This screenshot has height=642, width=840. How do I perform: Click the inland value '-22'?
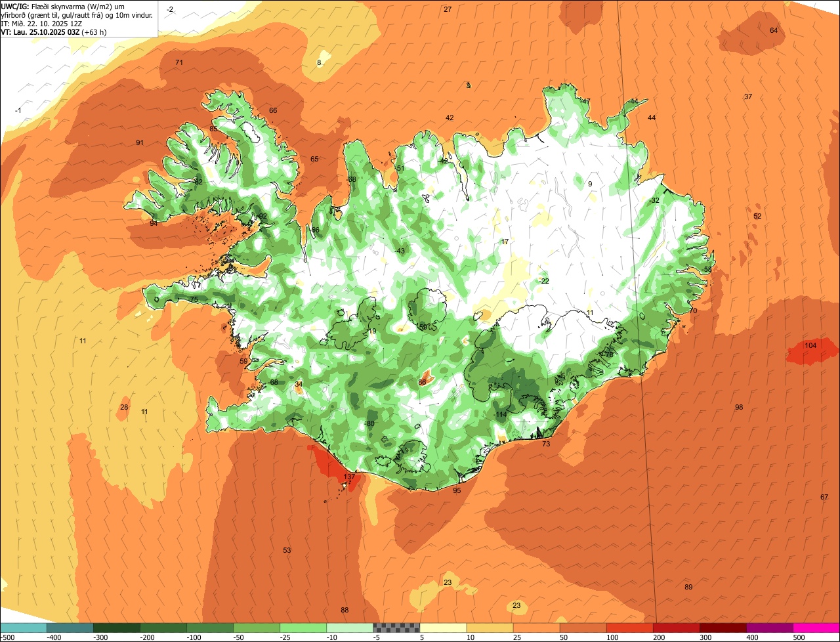tap(544, 280)
